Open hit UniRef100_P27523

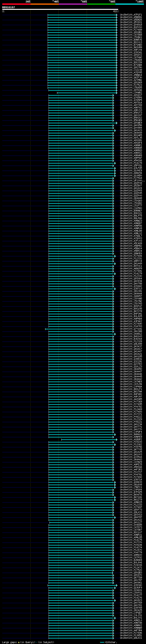[131, 85]
